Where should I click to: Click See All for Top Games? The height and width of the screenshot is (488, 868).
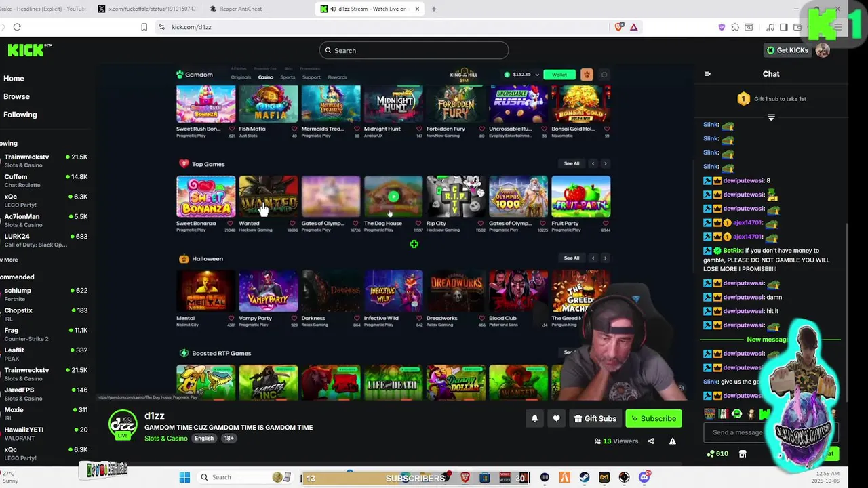coord(572,163)
